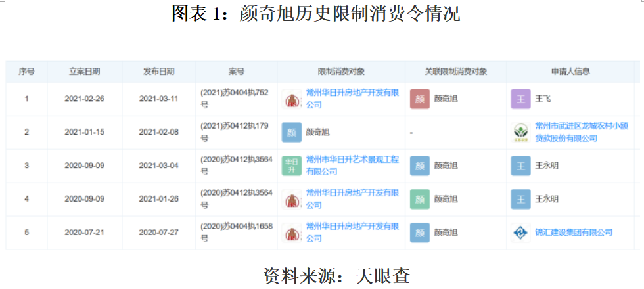Click the 立案日期 column header
This screenshot has width=644, height=289.
coord(85,72)
